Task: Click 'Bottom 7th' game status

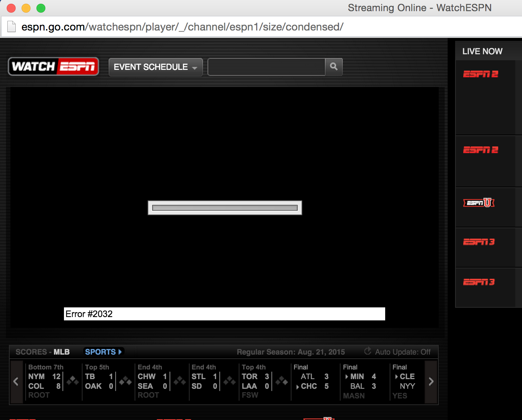Action: (46, 367)
